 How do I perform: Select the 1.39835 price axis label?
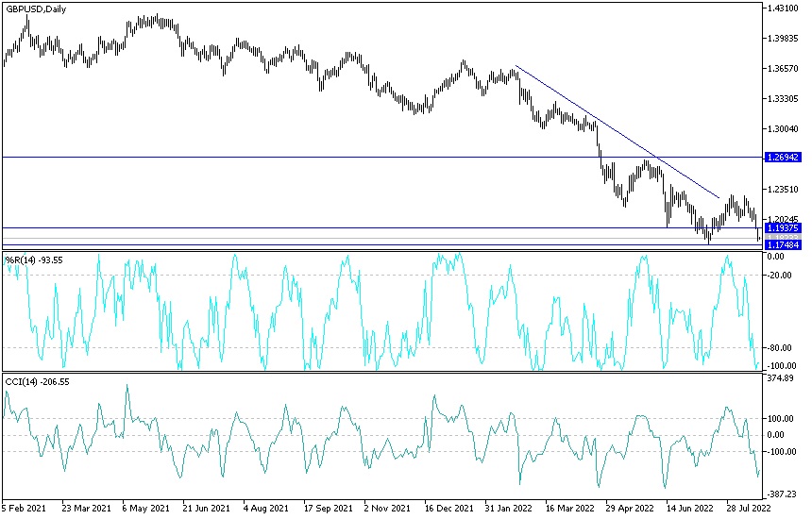(x=783, y=39)
